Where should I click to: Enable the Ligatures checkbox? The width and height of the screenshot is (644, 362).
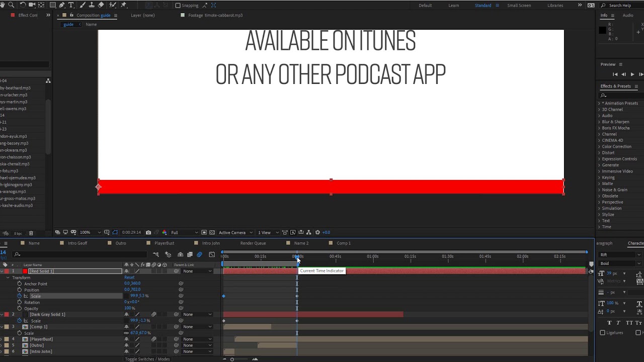click(603, 332)
